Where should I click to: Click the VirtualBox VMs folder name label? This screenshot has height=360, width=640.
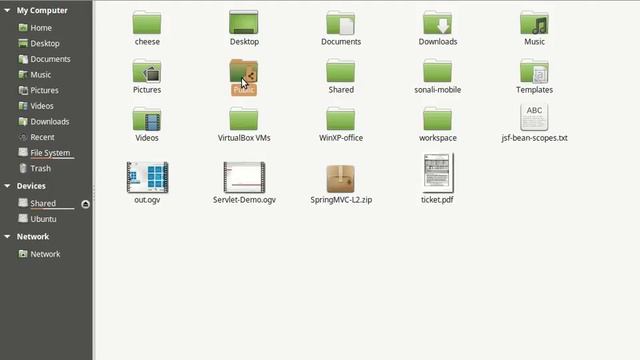point(244,138)
